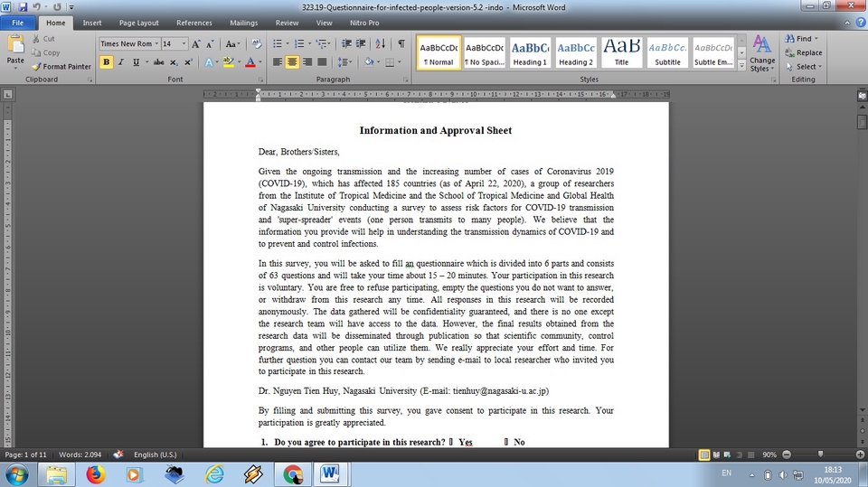The width and height of the screenshot is (868, 487).
Task: Toggle Strikethrough formatting
Action: pos(159,62)
